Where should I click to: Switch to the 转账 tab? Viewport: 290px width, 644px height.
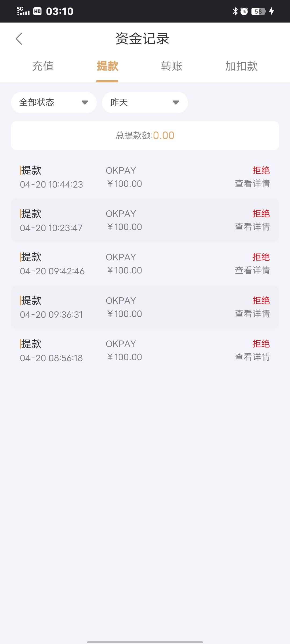pos(172,66)
